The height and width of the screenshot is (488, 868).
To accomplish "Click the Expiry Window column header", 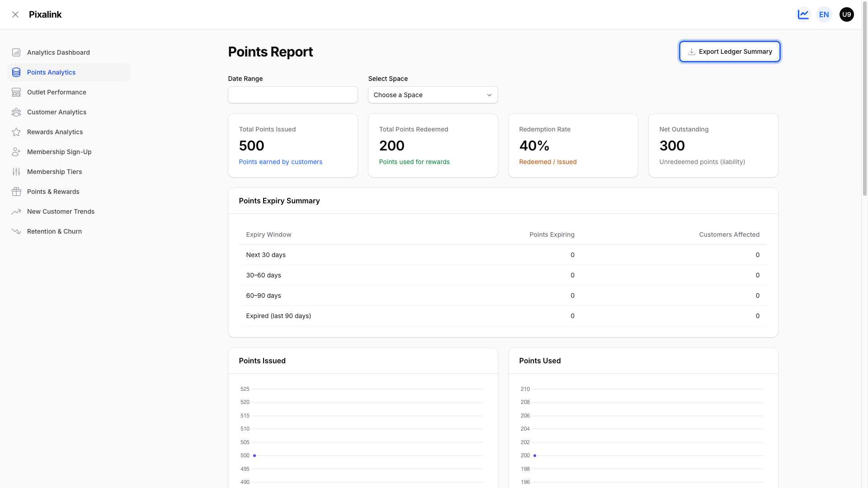I will click(x=269, y=235).
